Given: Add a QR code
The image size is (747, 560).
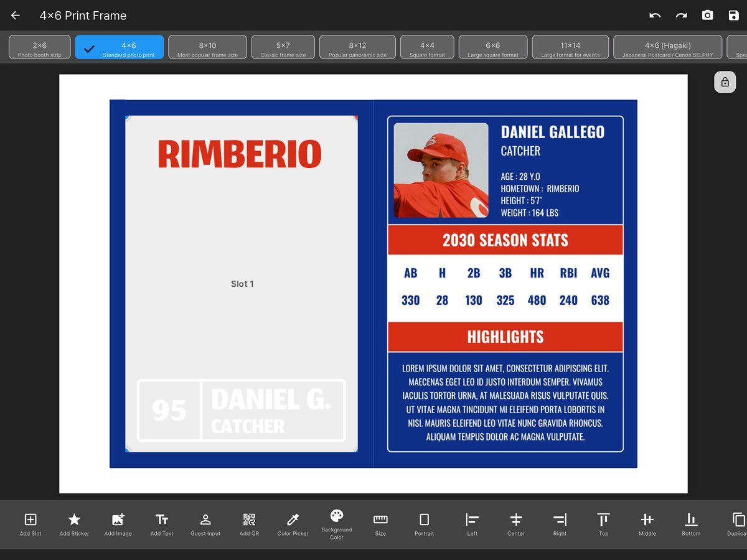Looking at the screenshot, I should 249,524.
